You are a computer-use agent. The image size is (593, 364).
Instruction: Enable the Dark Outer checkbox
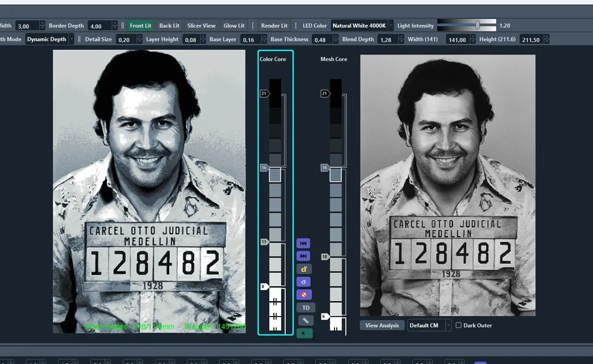pyautogui.click(x=458, y=325)
